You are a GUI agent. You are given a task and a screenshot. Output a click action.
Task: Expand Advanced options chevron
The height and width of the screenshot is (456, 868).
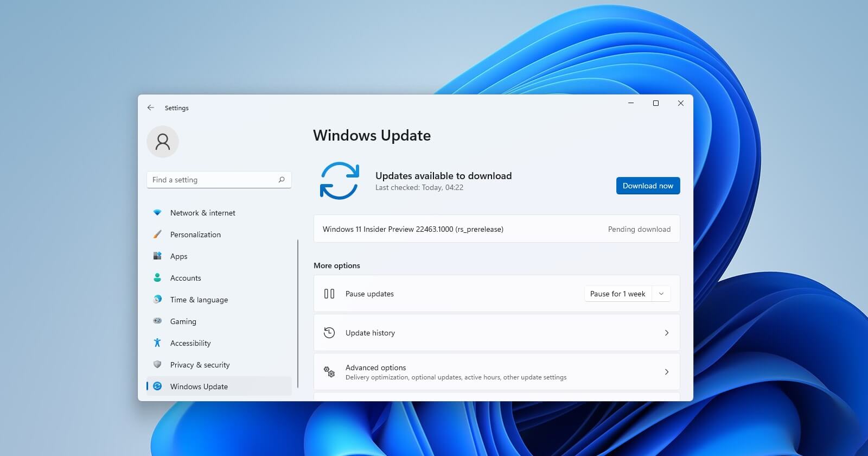click(667, 372)
